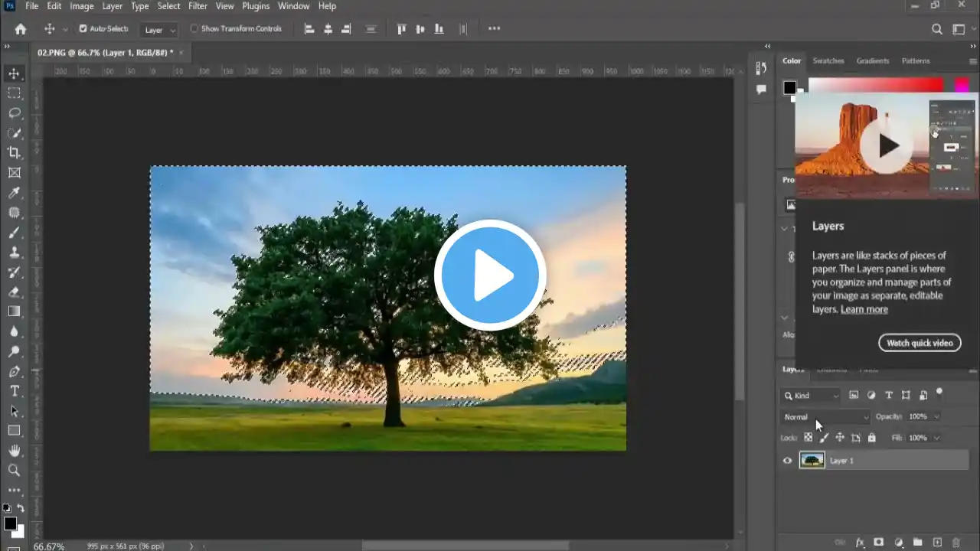Click the Watch quick video button
The height and width of the screenshot is (551, 980).
920,343
